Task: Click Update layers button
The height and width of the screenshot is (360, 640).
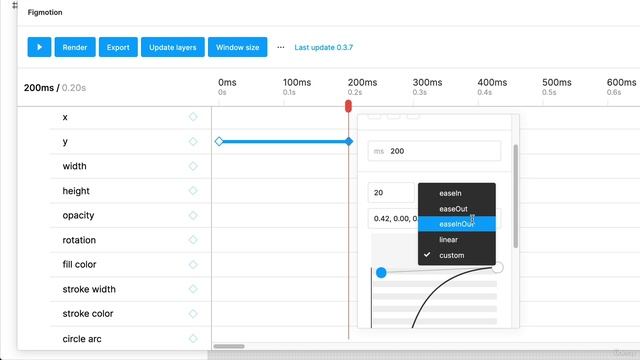Action: tap(173, 47)
